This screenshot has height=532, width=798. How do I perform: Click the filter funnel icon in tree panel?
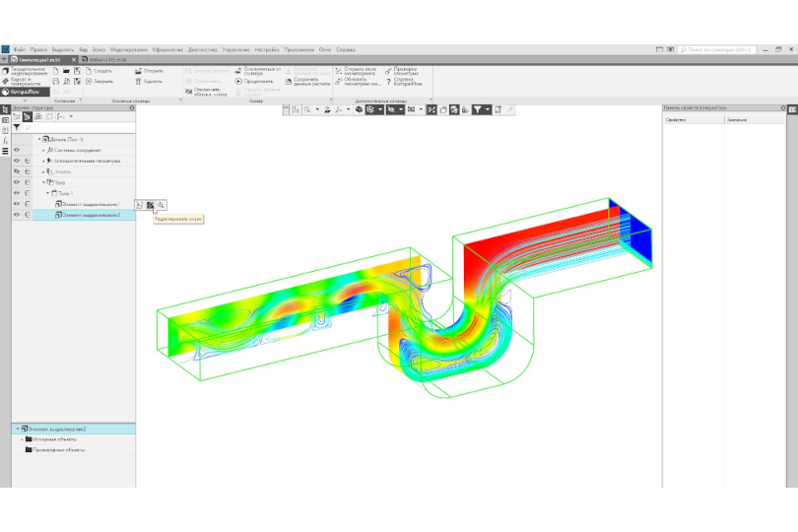(17, 127)
